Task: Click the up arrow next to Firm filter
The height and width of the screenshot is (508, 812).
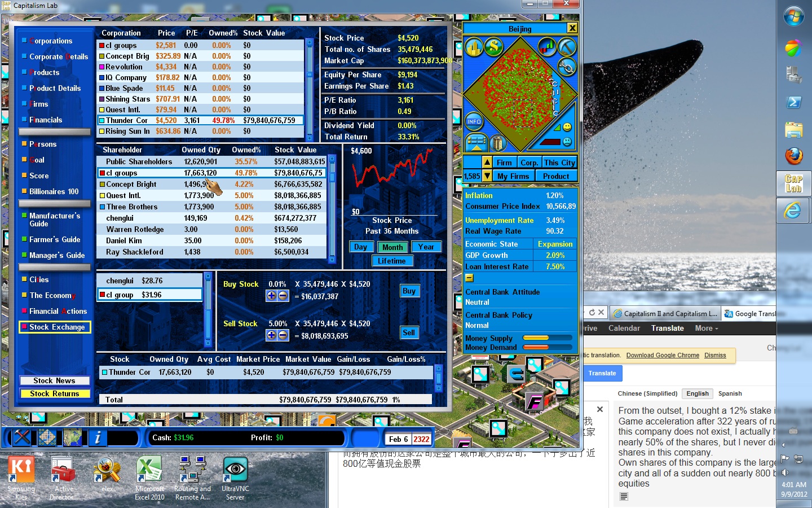Action: coord(487,162)
